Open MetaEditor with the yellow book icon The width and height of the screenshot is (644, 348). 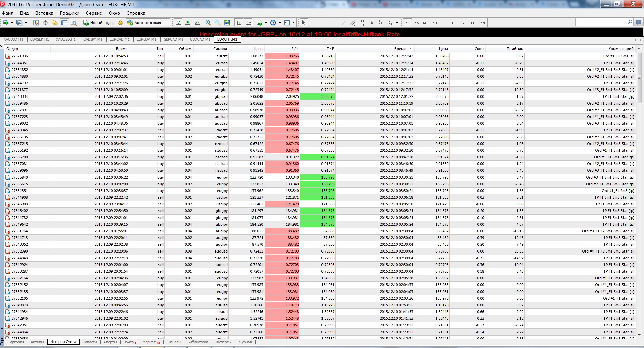coord(121,23)
